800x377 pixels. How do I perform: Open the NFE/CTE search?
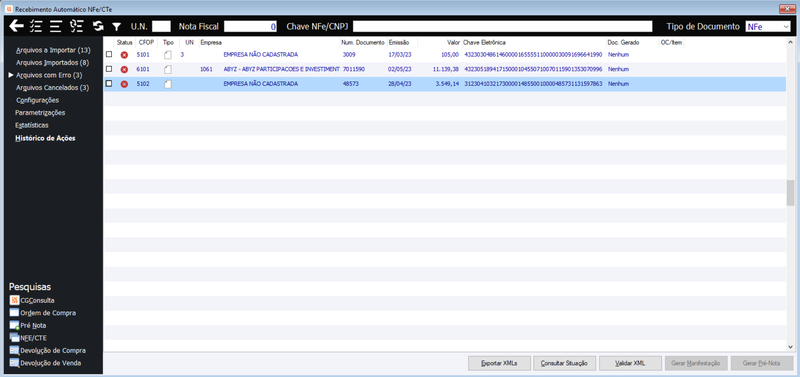29,338
